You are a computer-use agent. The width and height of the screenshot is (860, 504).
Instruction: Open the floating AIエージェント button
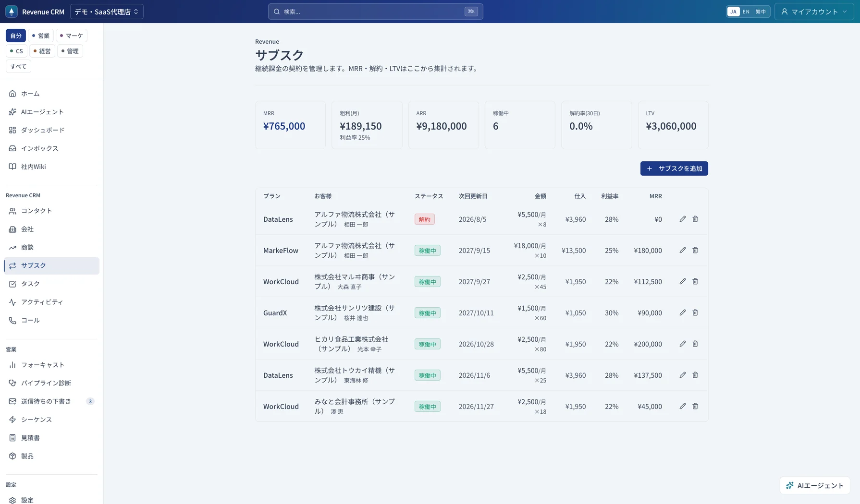pyautogui.click(x=815, y=485)
